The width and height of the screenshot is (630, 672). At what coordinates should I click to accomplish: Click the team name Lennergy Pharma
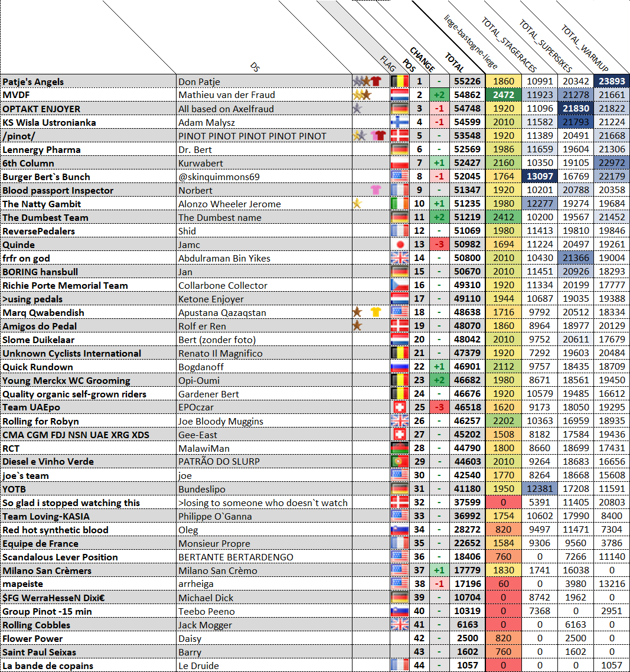coord(41,149)
